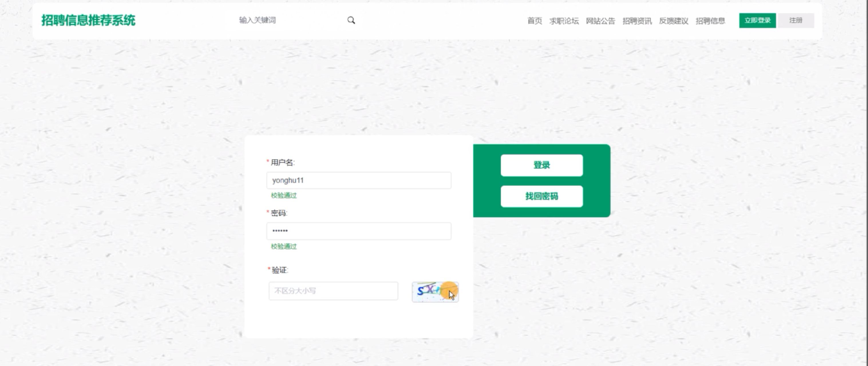This screenshot has width=868, height=366.
Task: Open the 反馈建议 page
Action: click(x=674, y=21)
